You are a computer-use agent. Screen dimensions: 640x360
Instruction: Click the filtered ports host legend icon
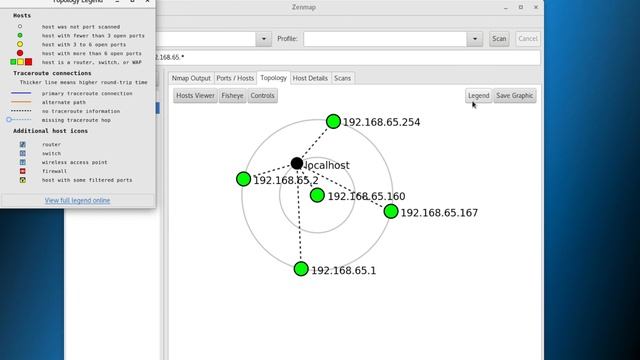(x=23, y=180)
